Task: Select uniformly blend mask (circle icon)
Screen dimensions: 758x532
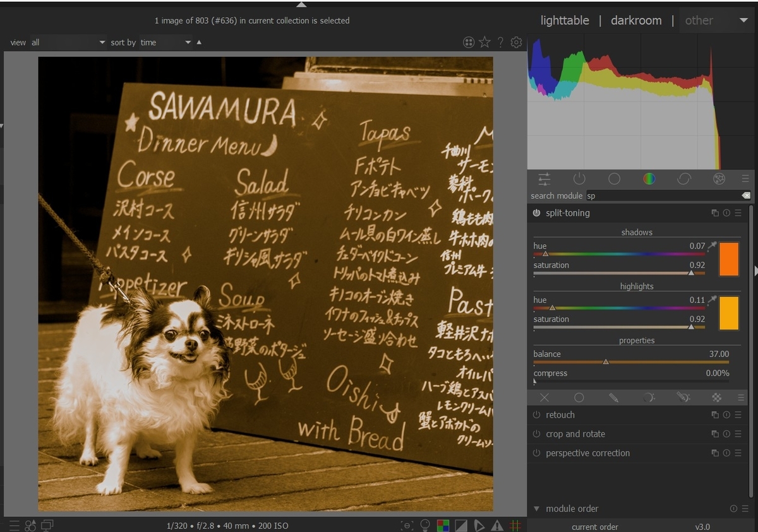Action: coord(579,398)
